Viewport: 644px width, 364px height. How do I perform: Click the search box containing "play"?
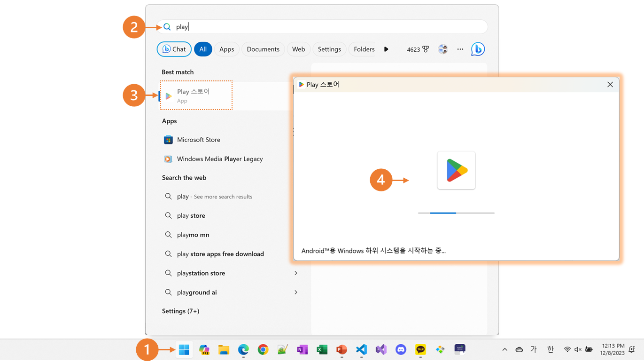(x=322, y=27)
